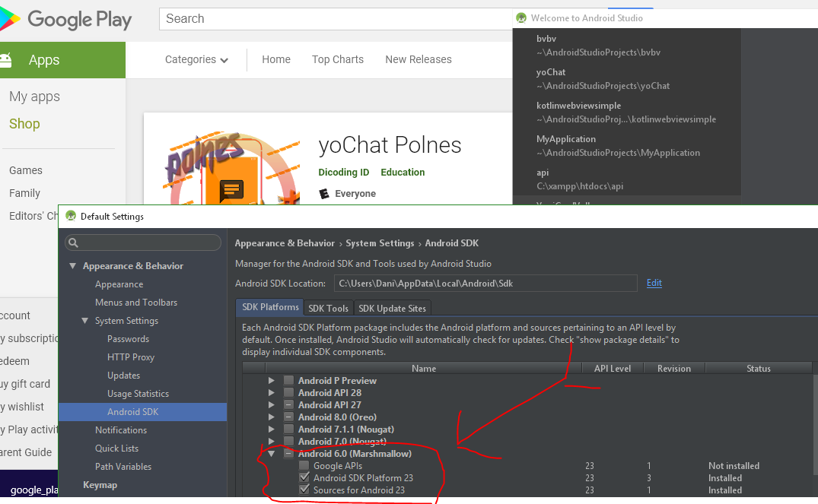The image size is (818, 504).
Task: Select Quick Lists in settings tree
Action: (117, 449)
